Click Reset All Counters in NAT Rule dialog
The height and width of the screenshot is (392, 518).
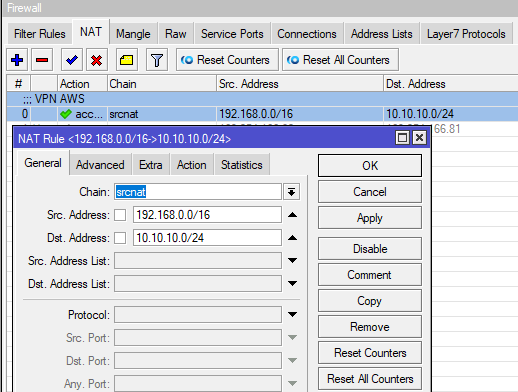click(370, 379)
